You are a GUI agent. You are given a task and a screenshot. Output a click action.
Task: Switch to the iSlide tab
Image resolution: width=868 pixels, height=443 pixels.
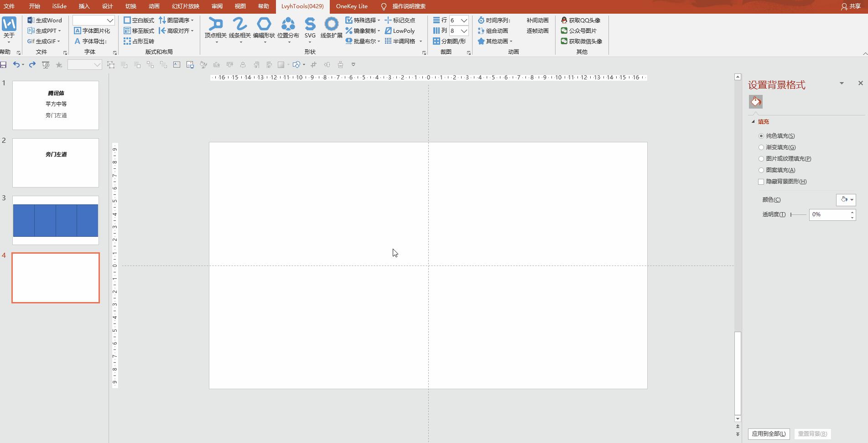pos(59,6)
